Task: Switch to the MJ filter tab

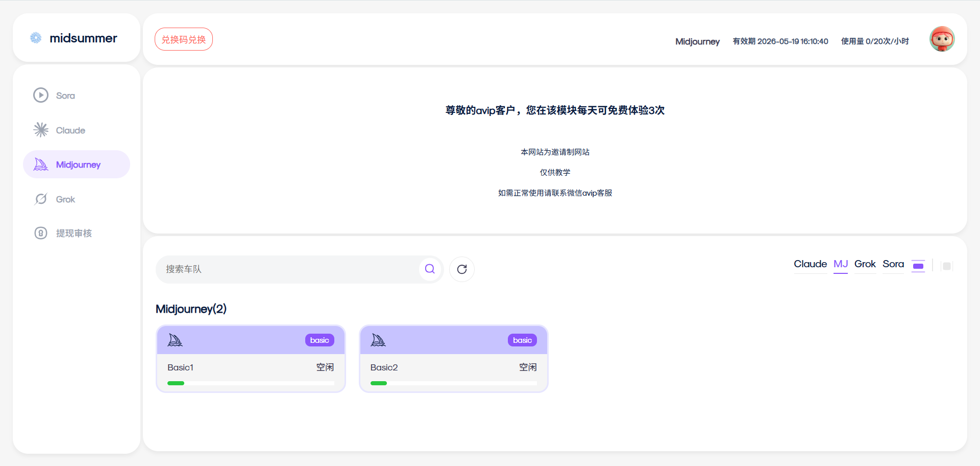Action: pos(841,264)
